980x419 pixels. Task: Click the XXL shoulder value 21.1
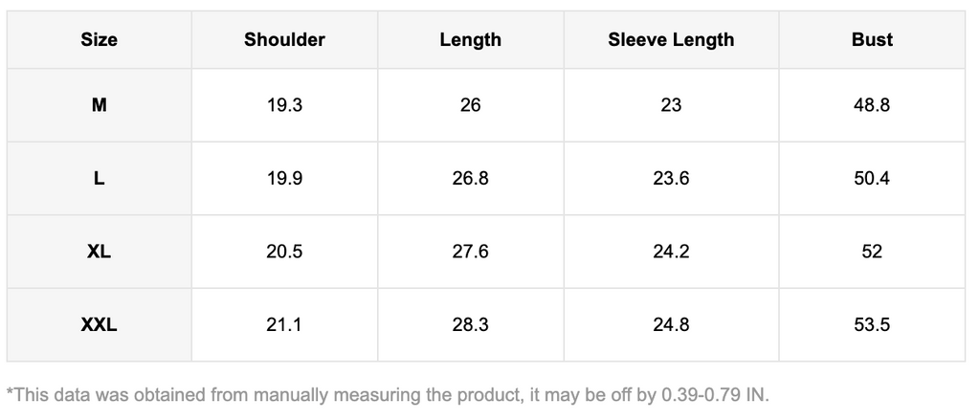(x=284, y=325)
